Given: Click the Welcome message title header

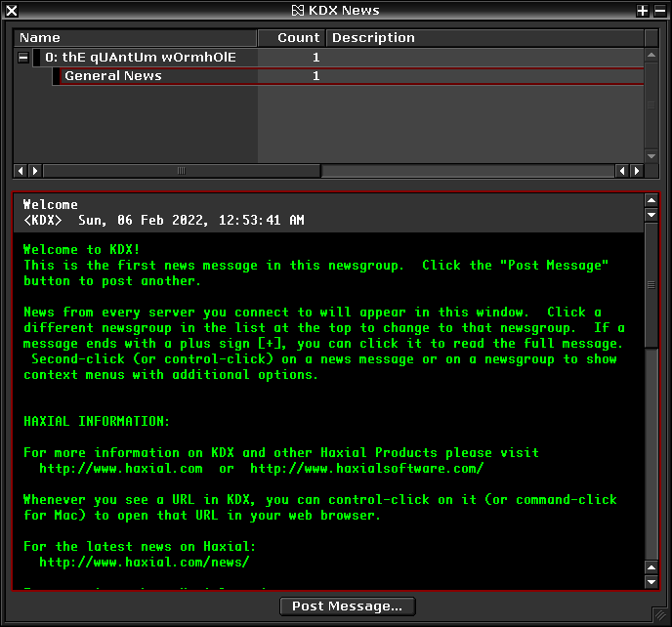Looking at the screenshot, I should click(50, 204).
